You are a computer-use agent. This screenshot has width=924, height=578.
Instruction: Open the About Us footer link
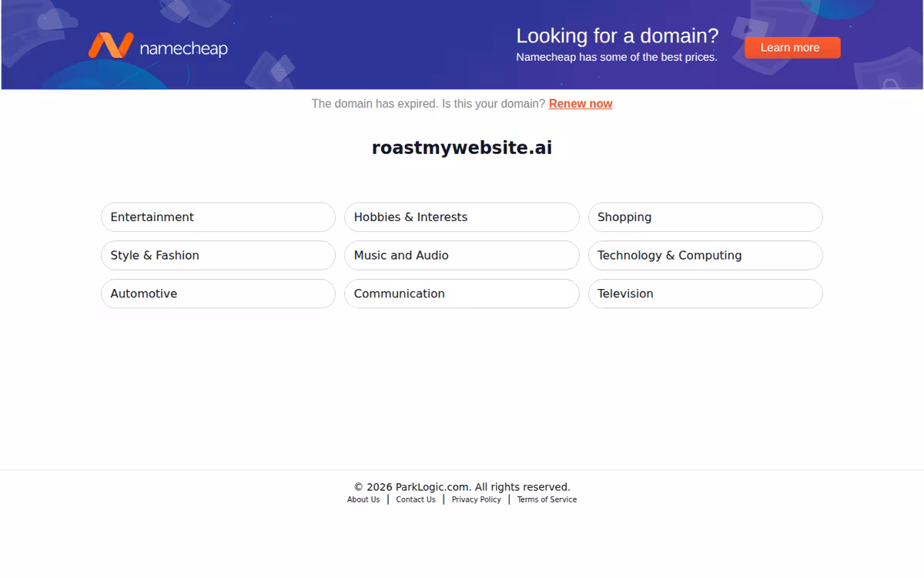363,500
